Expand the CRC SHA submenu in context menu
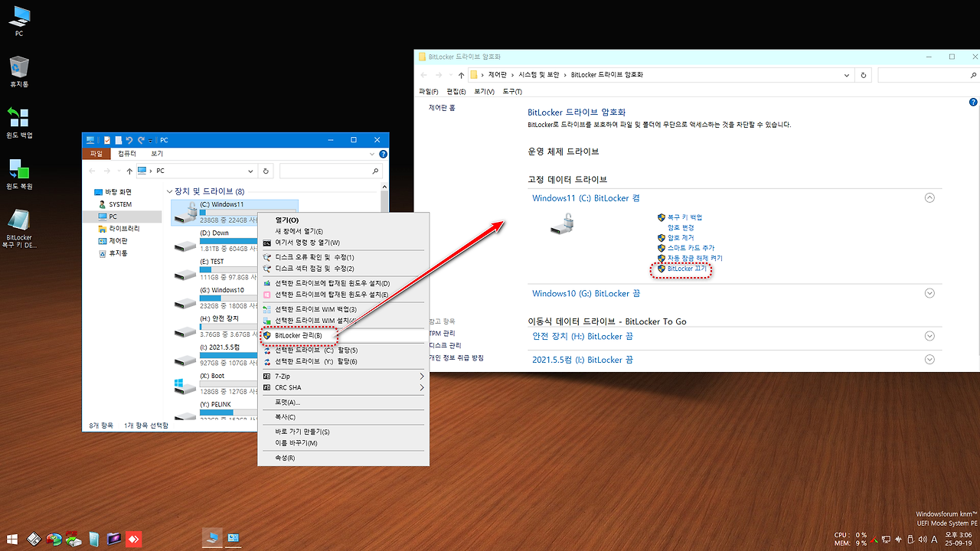The image size is (980, 551). pos(421,388)
